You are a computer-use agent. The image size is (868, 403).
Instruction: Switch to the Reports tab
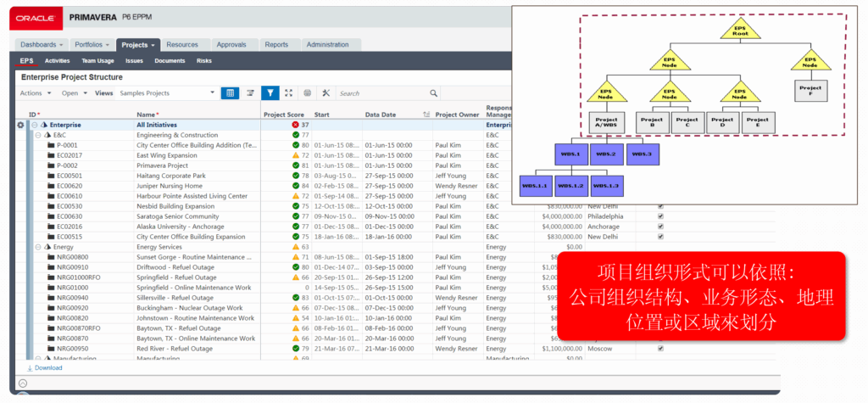point(276,45)
